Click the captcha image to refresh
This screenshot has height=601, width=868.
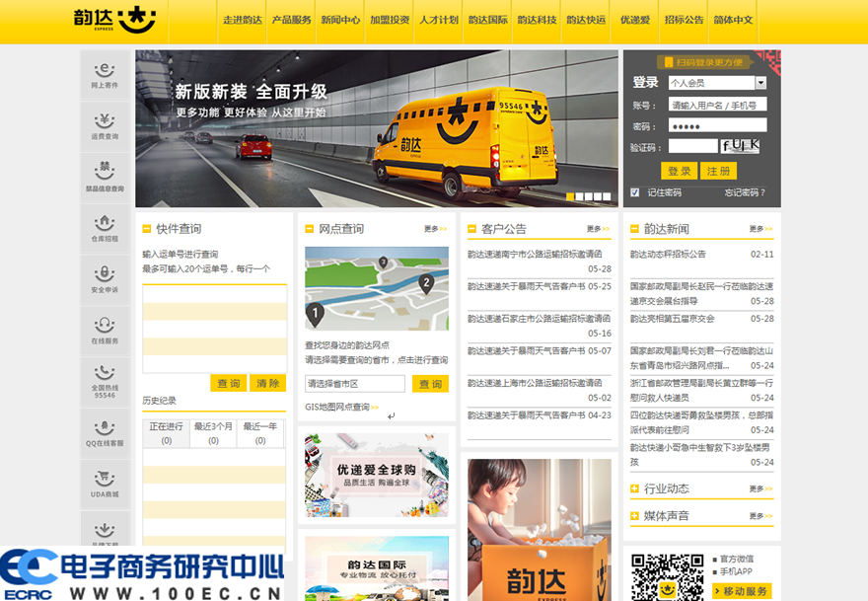pos(740,146)
